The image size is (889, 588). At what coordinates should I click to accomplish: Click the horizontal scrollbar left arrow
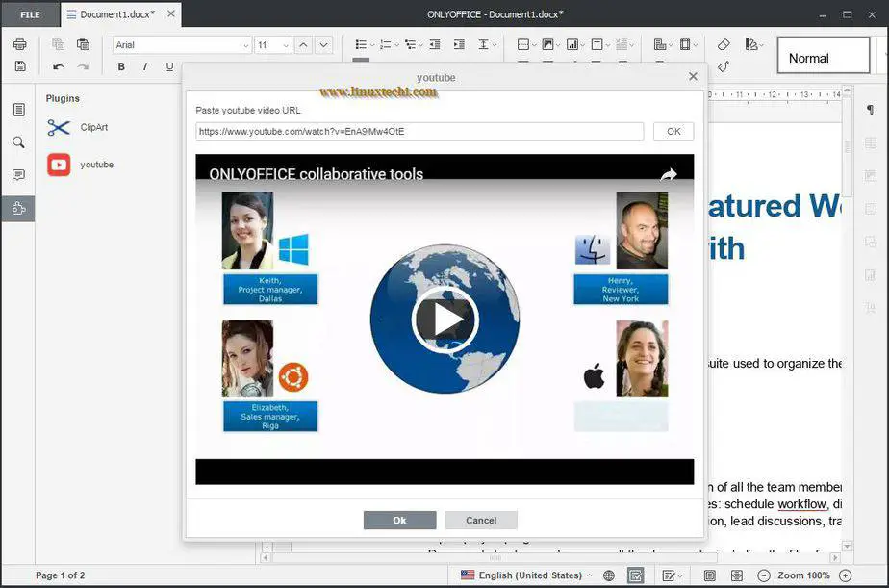click(x=266, y=558)
